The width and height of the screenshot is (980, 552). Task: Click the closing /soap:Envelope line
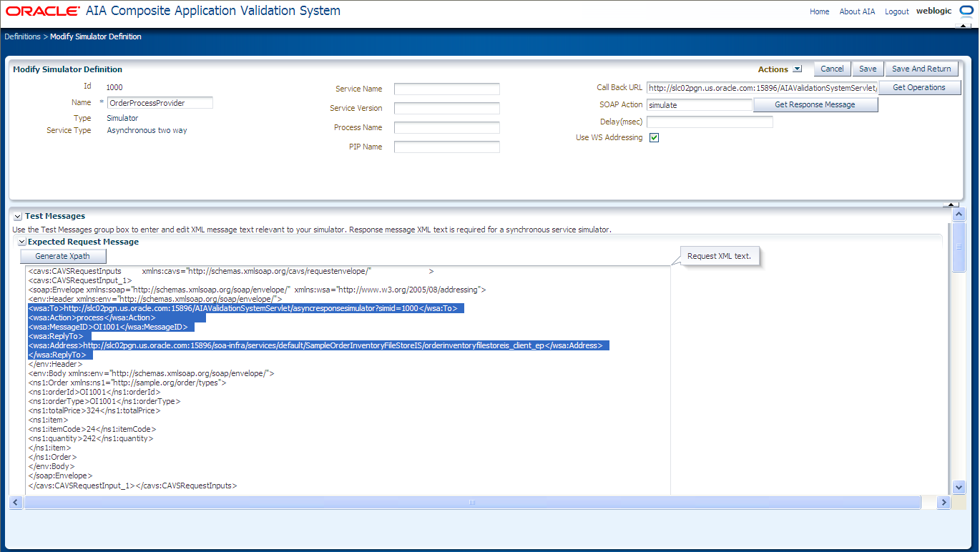[60, 475]
